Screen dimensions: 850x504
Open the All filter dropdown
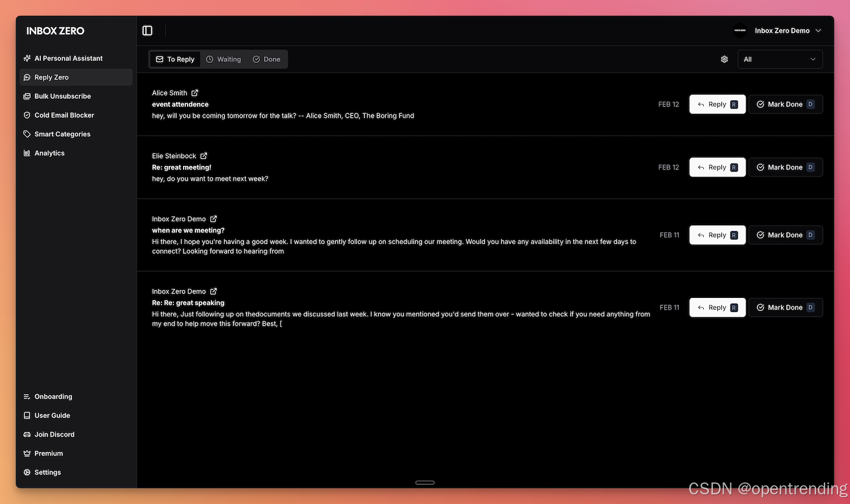coord(780,59)
